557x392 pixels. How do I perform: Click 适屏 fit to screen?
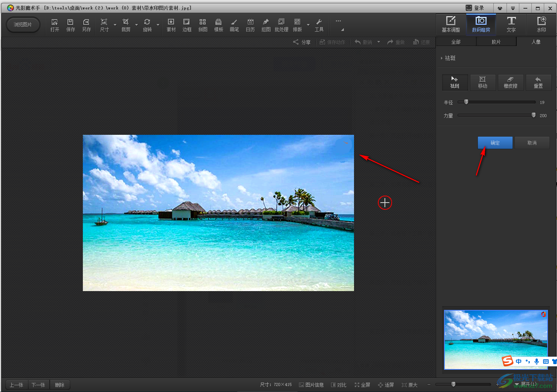(386, 385)
